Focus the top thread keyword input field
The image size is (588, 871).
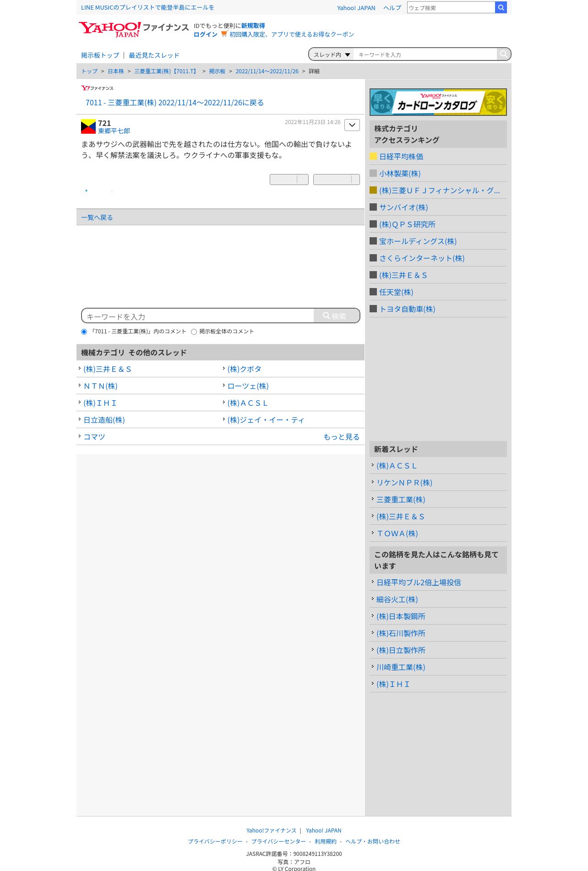[425, 54]
